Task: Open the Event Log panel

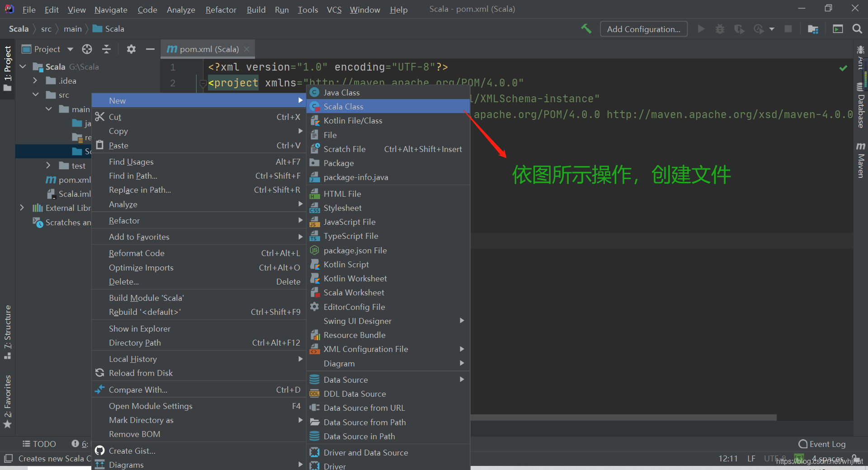Action: [822, 444]
